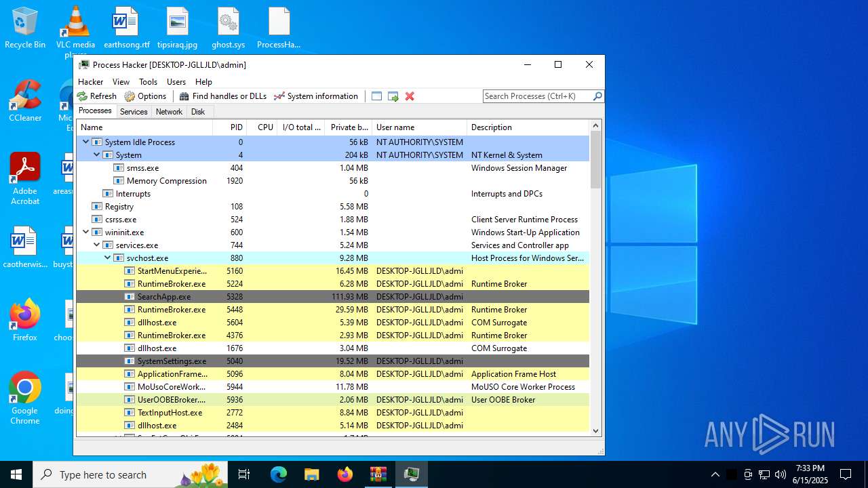This screenshot has height=488, width=868.
Task: Click the find window toolbar icon
Action: tap(377, 96)
